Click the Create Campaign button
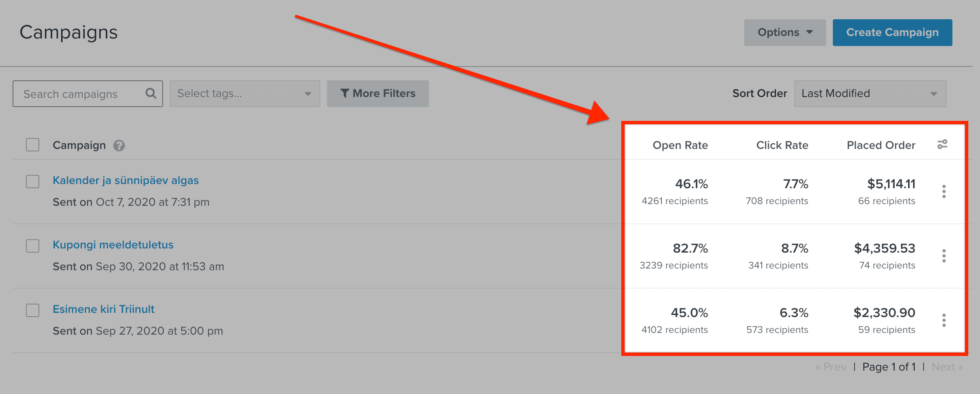The width and height of the screenshot is (980, 394). pos(892,33)
